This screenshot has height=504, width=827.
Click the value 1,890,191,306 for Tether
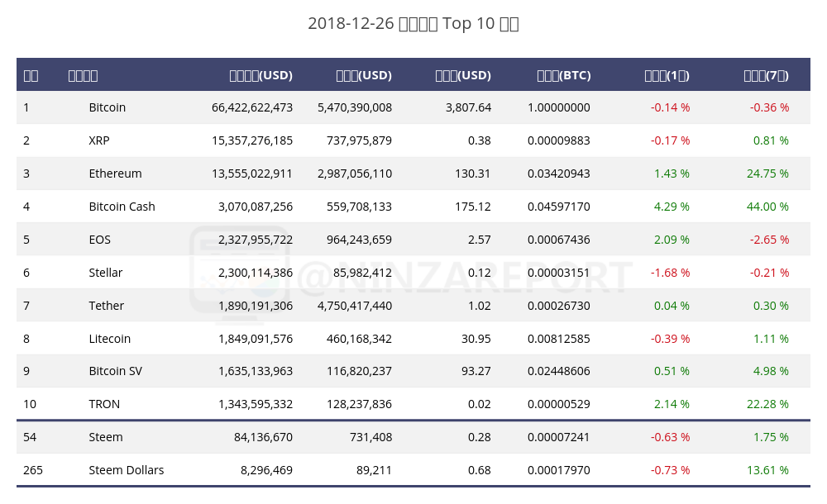(x=256, y=306)
